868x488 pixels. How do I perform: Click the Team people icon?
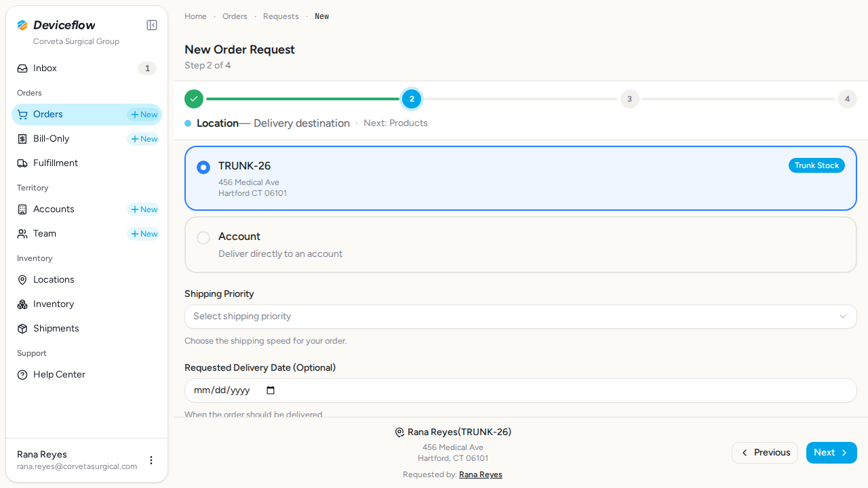click(22, 234)
